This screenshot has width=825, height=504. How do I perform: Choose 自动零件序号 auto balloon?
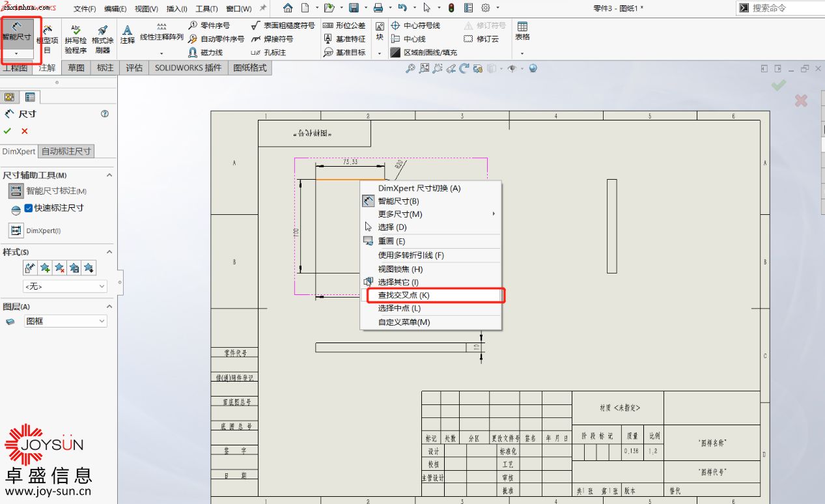[x=216, y=39]
